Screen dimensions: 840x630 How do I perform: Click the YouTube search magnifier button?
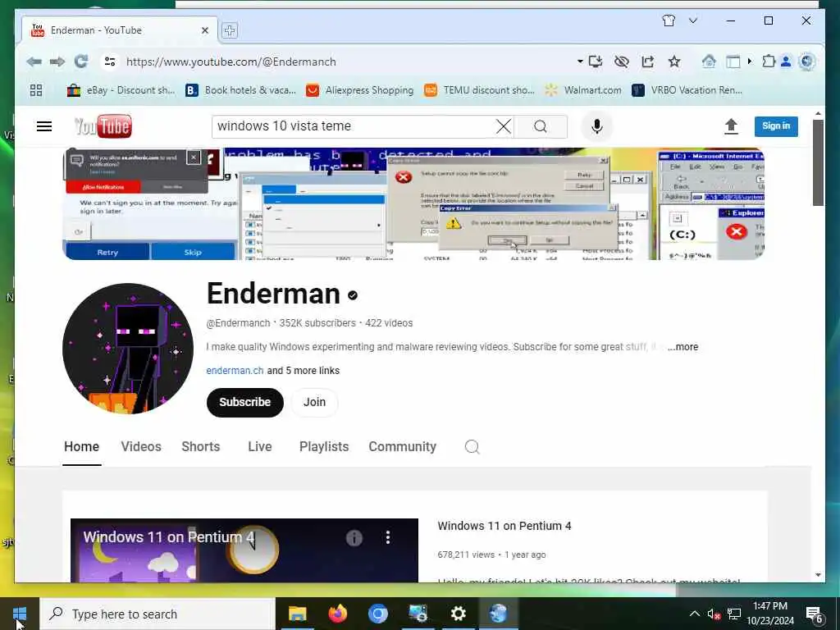pyautogui.click(x=541, y=126)
